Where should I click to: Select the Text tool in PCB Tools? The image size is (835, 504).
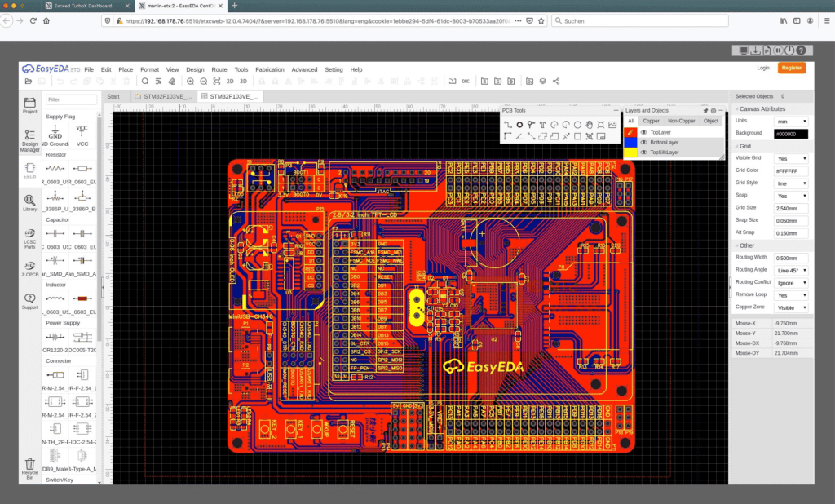[542, 125]
